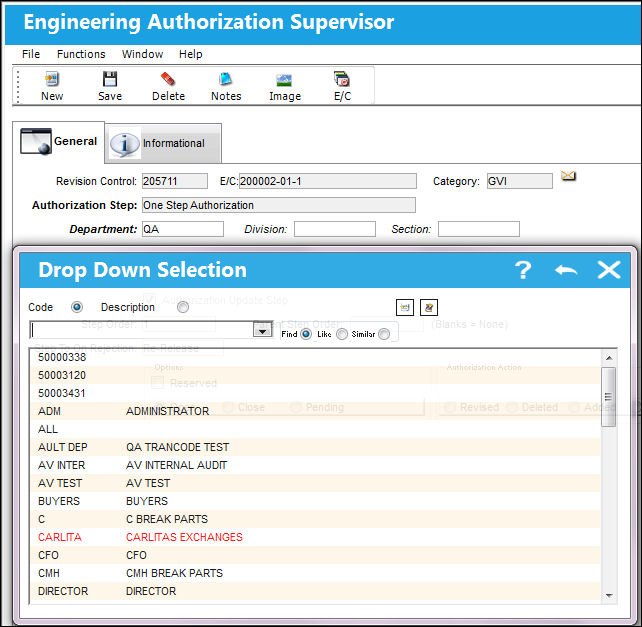Click the back arrow in Drop Down Selection

click(x=566, y=270)
